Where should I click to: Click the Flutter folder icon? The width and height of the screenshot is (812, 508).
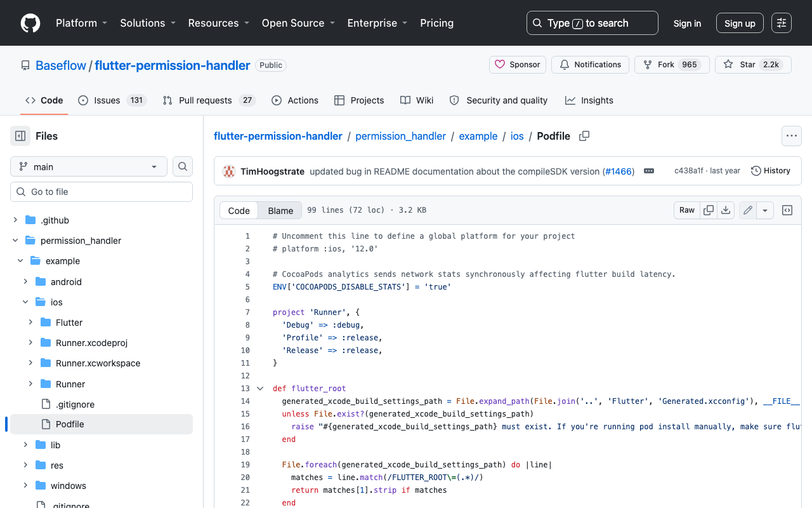(46, 323)
